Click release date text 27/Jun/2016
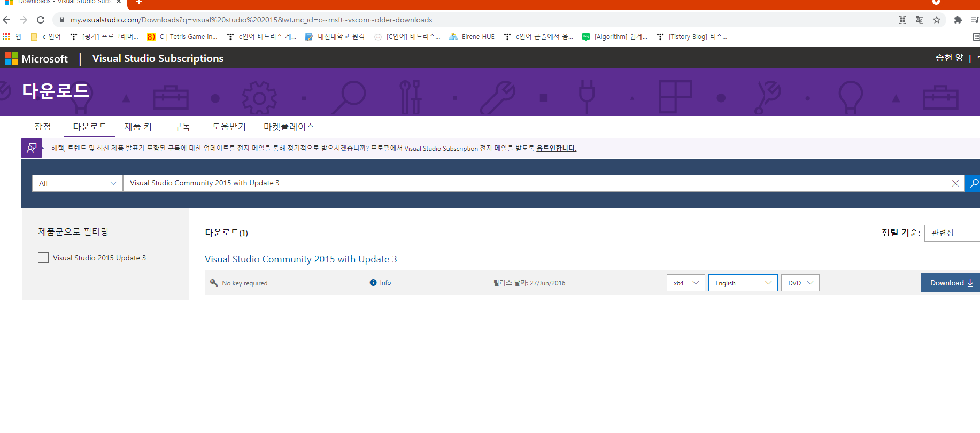Screen dimensions: 980x433 (x=547, y=283)
